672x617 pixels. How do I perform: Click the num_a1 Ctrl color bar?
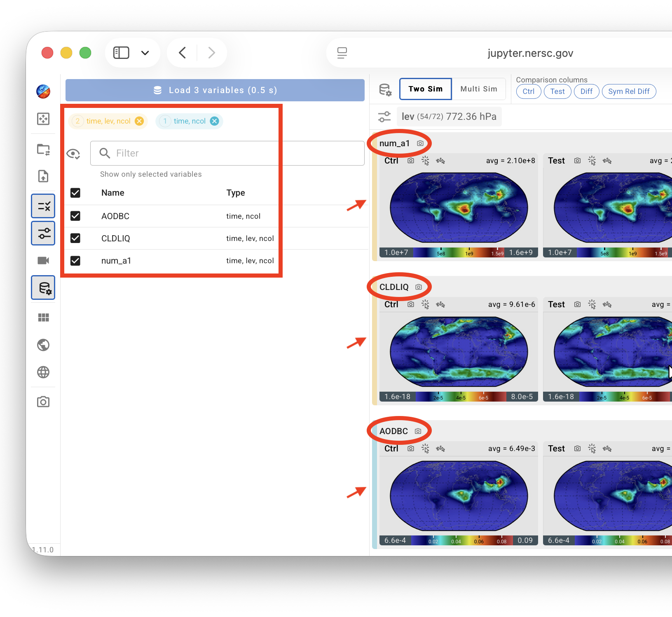click(459, 252)
